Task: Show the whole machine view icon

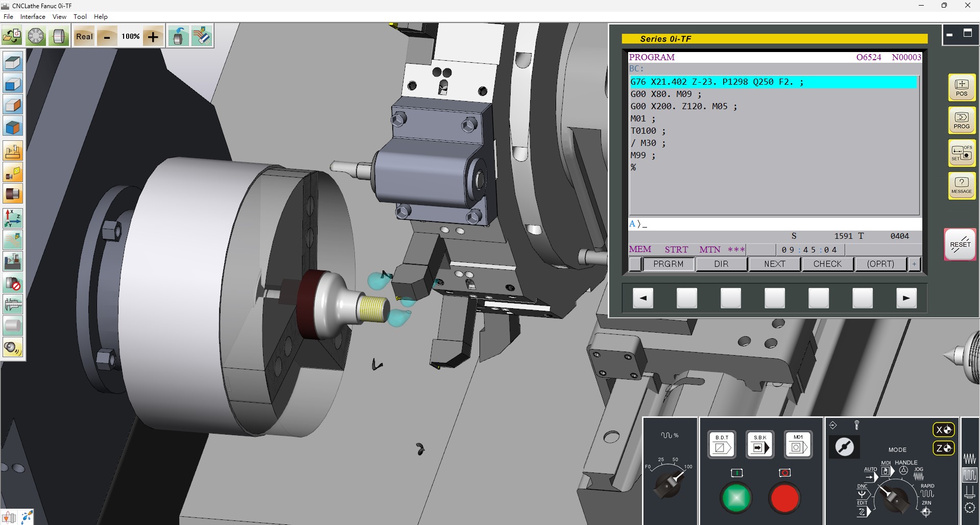Action: click(13, 152)
